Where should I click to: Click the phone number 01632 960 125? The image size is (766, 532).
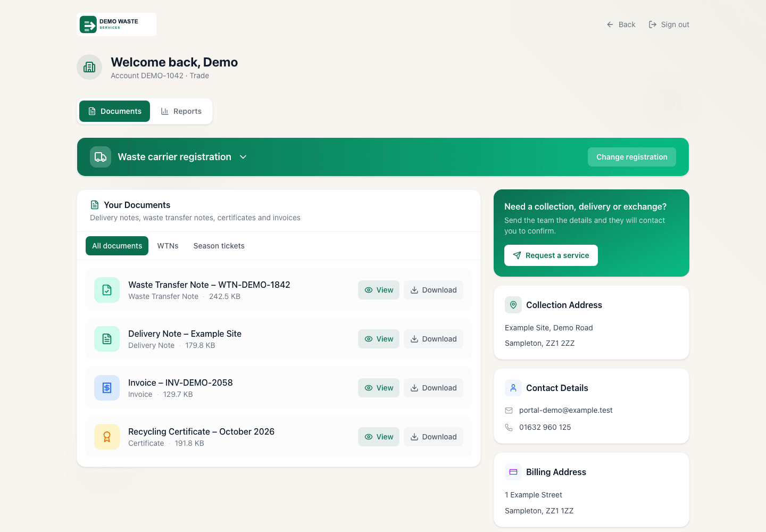tap(545, 427)
